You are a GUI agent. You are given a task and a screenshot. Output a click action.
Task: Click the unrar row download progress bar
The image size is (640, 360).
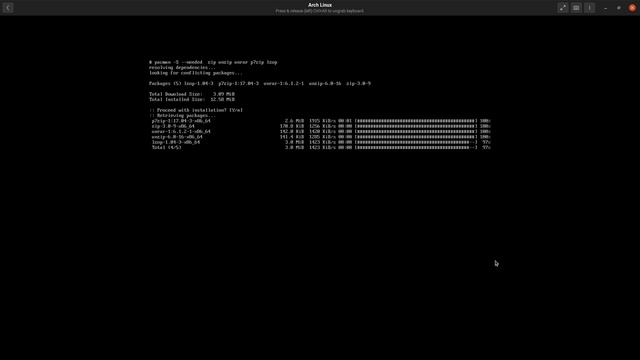(x=416, y=131)
